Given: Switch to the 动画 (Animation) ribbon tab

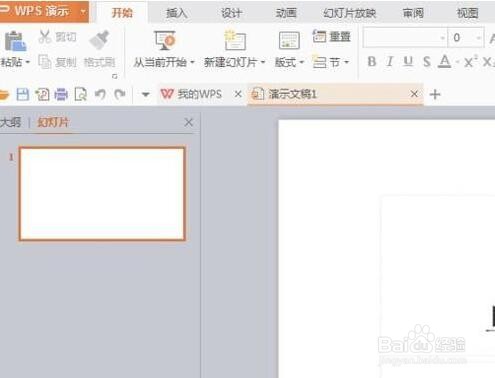Looking at the screenshot, I should [286, 13].
